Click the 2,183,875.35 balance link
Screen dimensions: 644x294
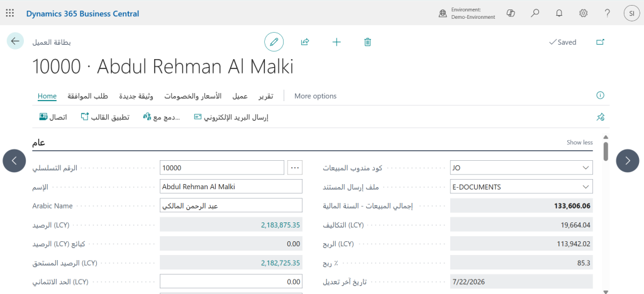point(280,225)
